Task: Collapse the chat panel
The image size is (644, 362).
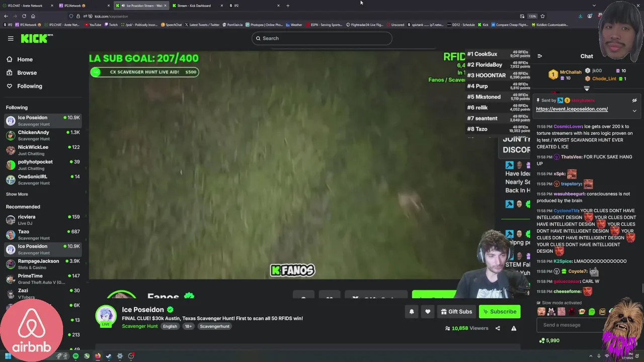Action: [x=539, y=56]
